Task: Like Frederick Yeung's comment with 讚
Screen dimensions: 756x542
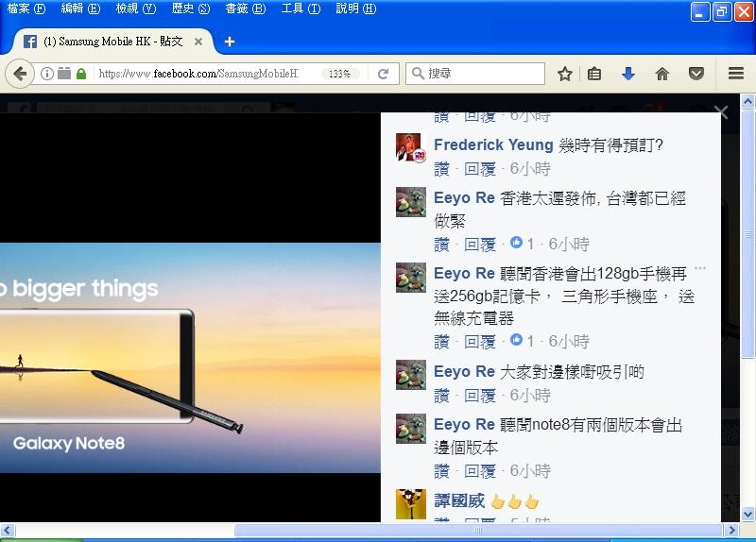Action: pos(441,169)
